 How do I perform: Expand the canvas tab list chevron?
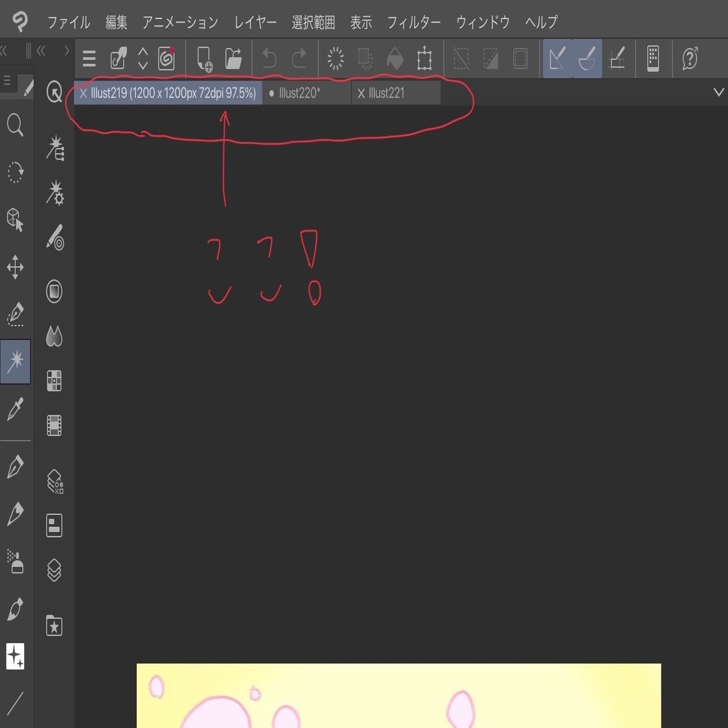tap(719, 92)
